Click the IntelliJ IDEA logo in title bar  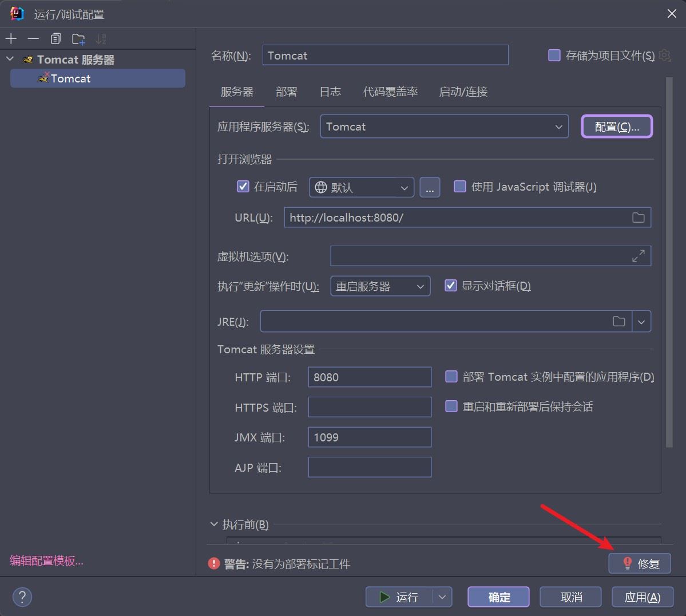pos(17,14)
